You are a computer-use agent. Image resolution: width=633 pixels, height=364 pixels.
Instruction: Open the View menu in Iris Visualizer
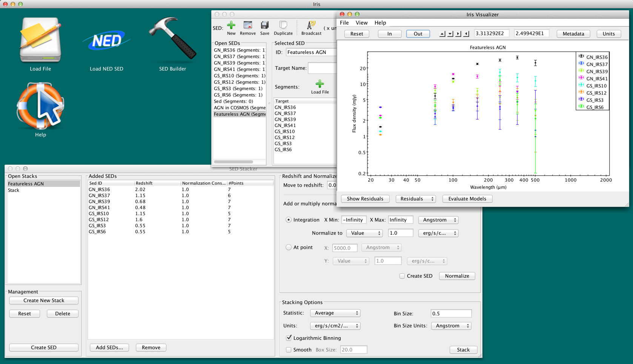coord(361,23)
